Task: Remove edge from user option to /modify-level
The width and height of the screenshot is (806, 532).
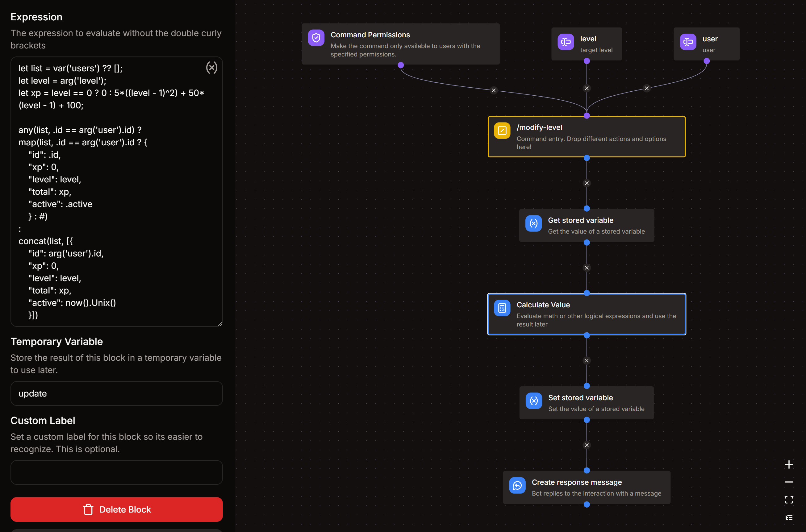Action: coord(646,89)
